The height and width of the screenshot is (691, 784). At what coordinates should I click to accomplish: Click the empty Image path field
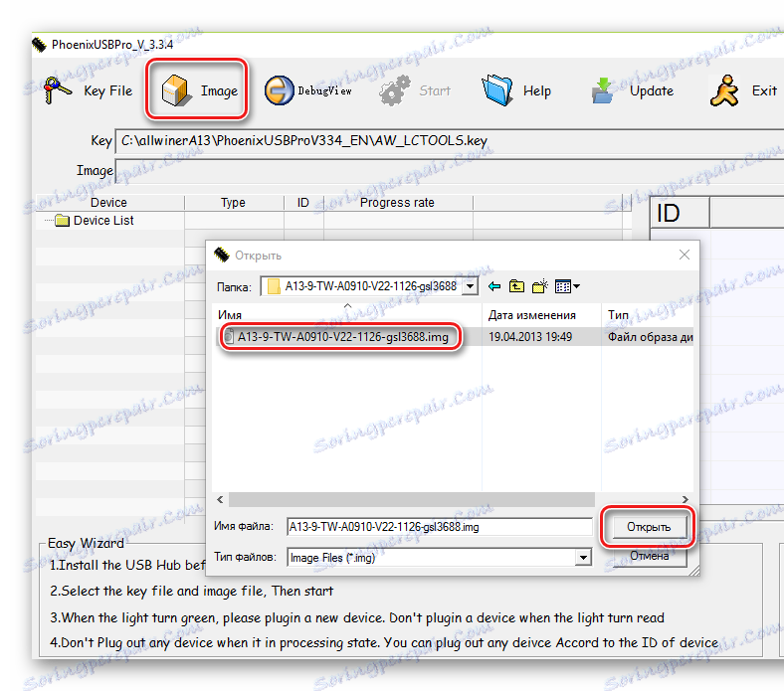tap(449, 171)
